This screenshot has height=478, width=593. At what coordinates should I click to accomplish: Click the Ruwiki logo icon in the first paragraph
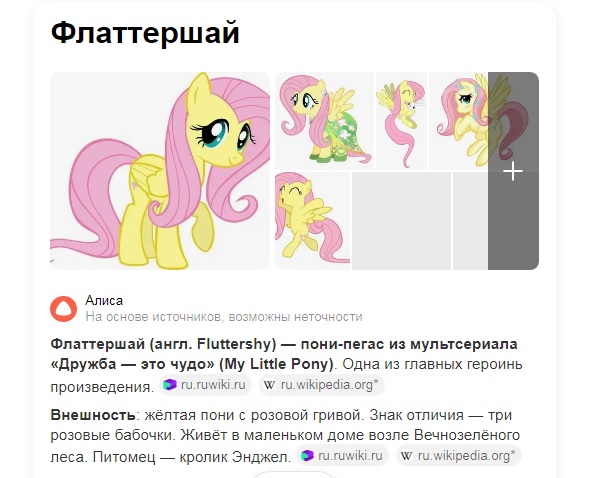170,385
